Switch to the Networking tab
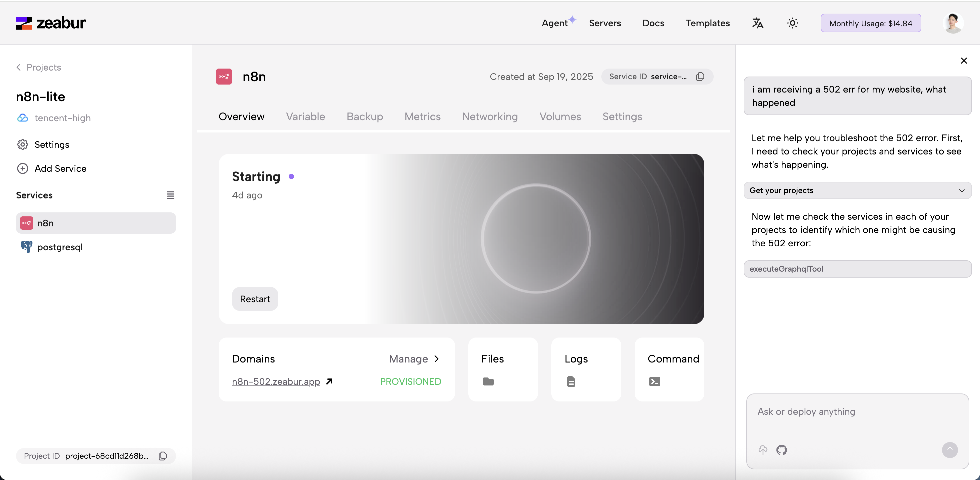Screen dimensions: 980x480 tap(490, 117)
